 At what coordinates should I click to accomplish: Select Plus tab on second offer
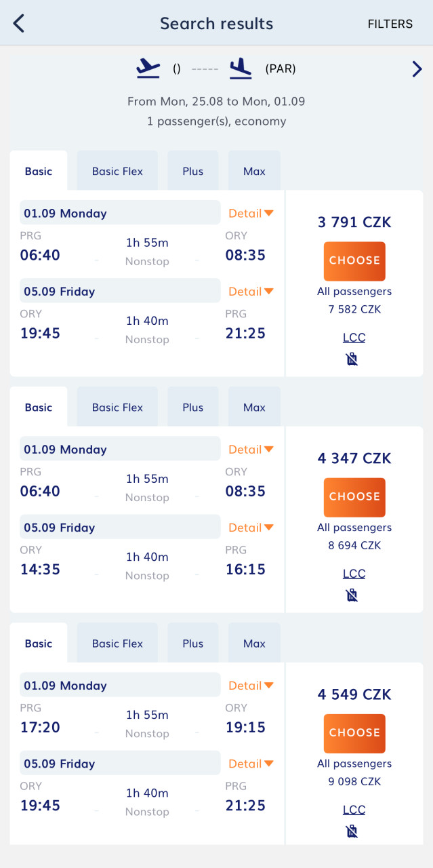pos(192,408)
